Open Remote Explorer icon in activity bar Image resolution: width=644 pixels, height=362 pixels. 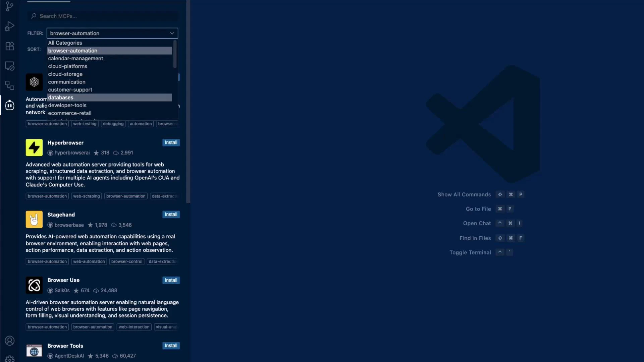[x=10, y=66]
